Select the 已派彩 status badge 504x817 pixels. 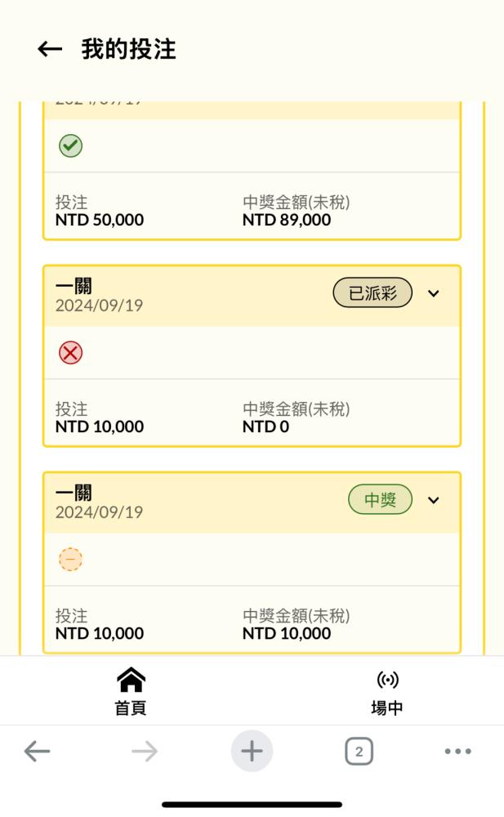coord(372,292)
